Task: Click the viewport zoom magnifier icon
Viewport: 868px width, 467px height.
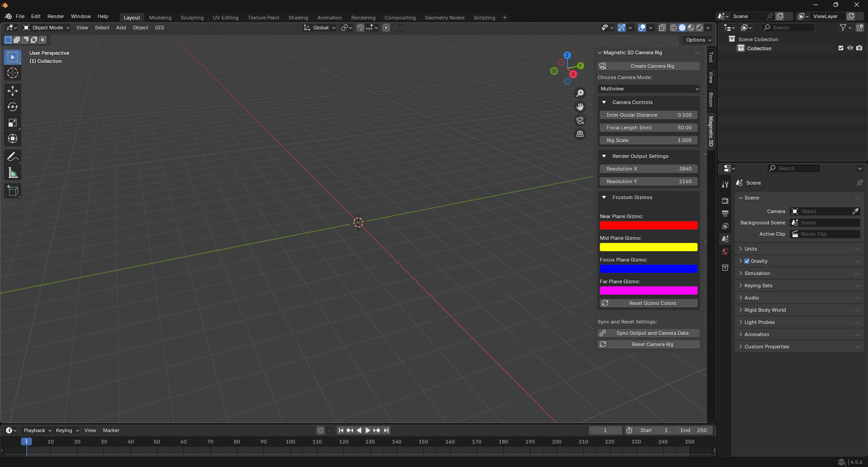Action: 580,93
